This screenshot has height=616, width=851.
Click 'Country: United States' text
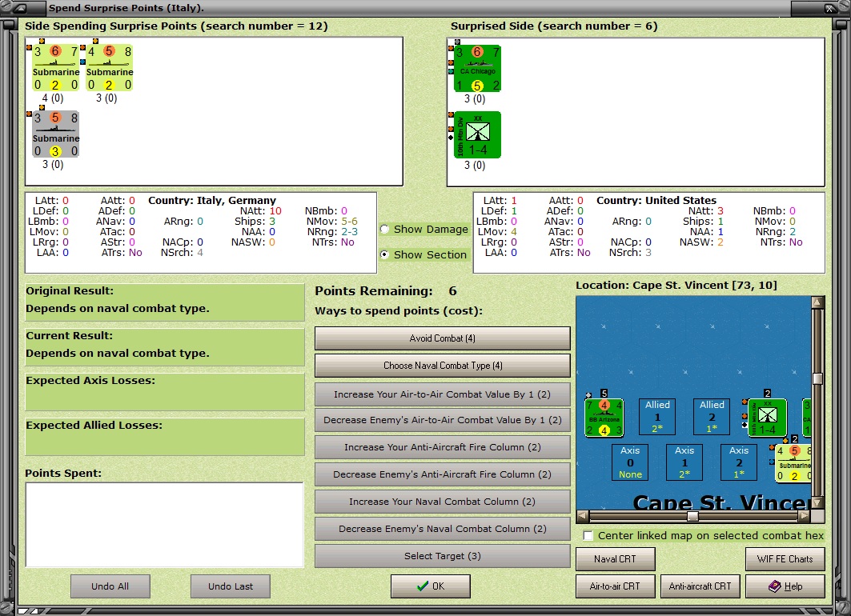[656, 200]
